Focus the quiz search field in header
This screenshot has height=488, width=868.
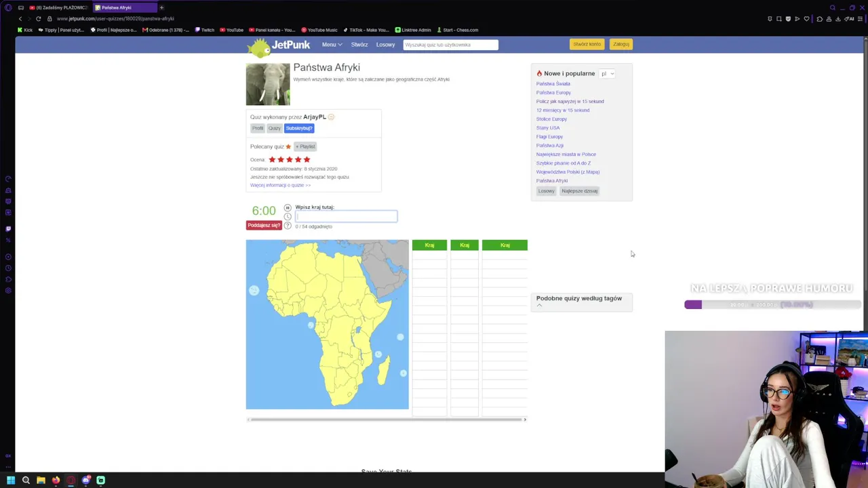pyautogui.click(x=451, y=45)
